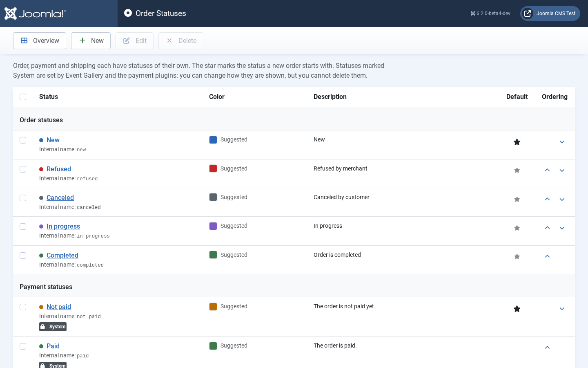
Task: Click the blue color swatch for New
Action: click(213, 140)
